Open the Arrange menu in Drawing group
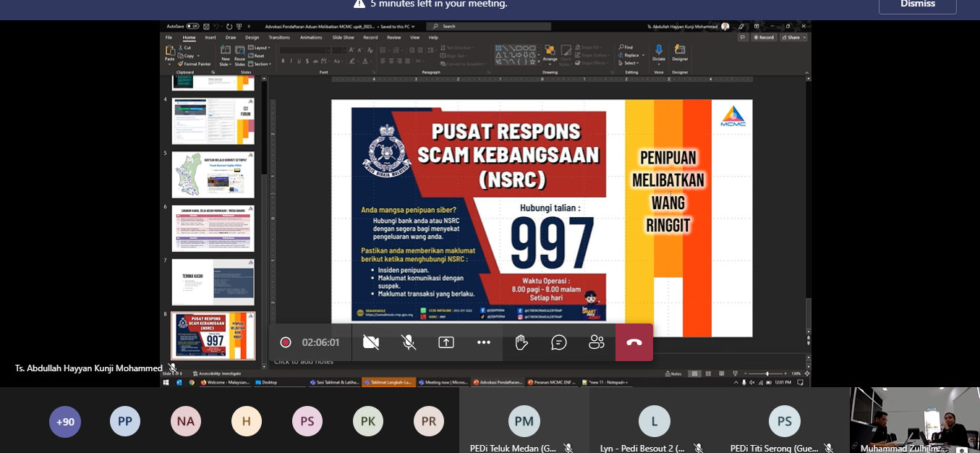Screen dimensions: 980x453 click(x=550, y=54)
